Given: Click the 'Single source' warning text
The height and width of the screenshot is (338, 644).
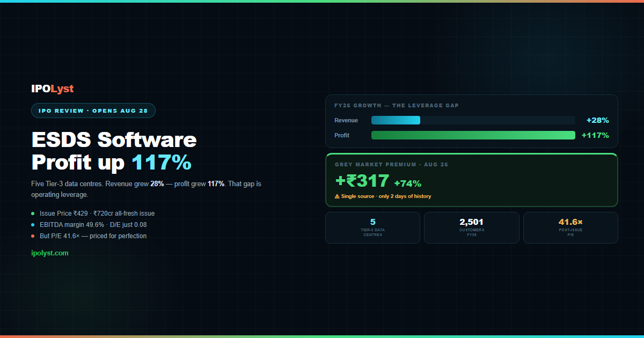Looking at the screenshot, I should click(386, 196).
